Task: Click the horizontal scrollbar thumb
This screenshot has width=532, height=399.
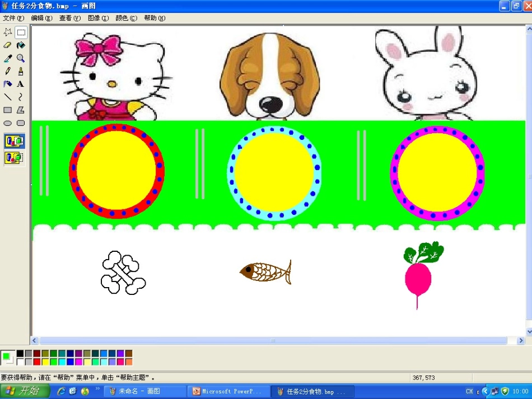Action: click(273, 340)
